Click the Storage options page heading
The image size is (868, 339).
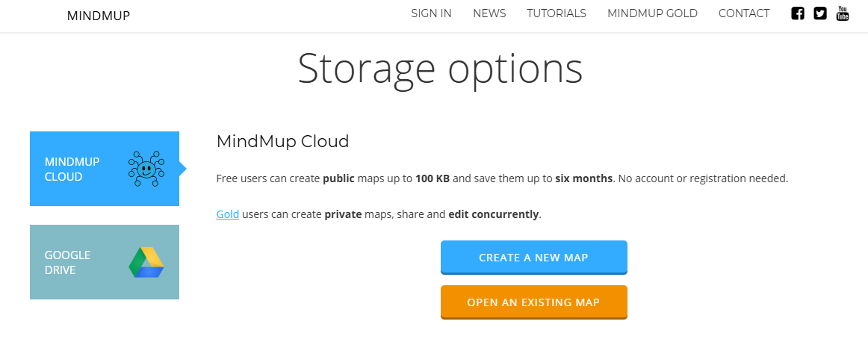click(x=440, y=69)
